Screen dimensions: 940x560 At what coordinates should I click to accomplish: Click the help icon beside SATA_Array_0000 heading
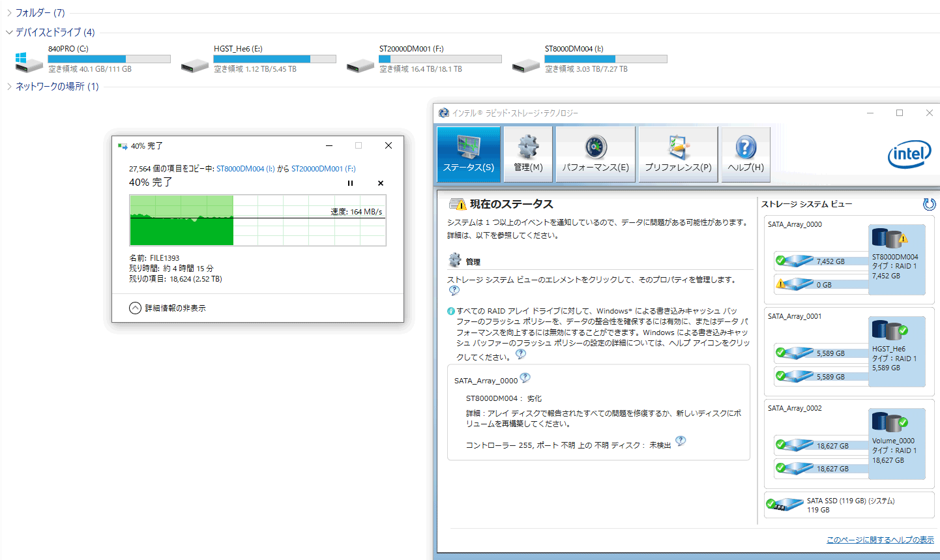[x=525, y=378]
